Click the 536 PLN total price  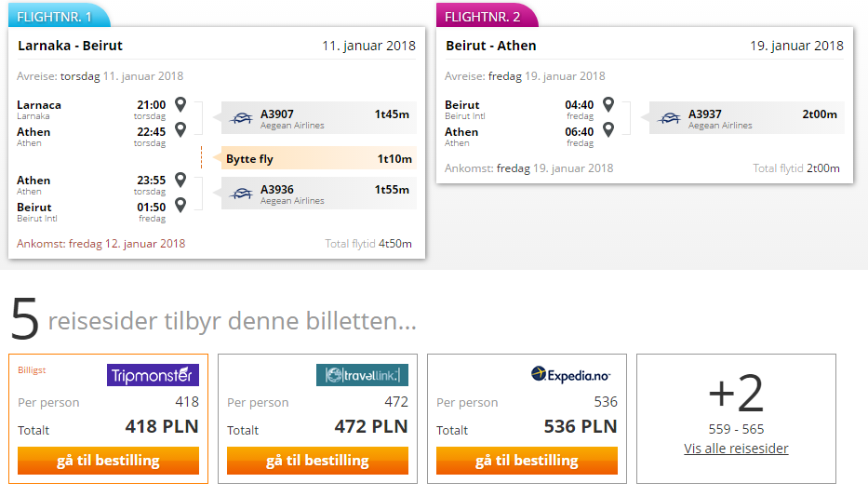[581, 426]
